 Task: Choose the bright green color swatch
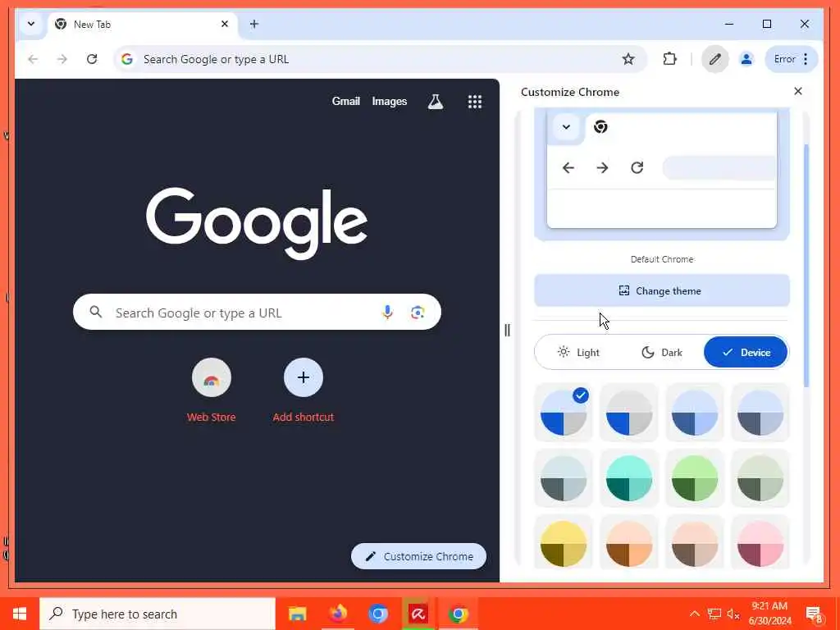[x=694, y=478]
